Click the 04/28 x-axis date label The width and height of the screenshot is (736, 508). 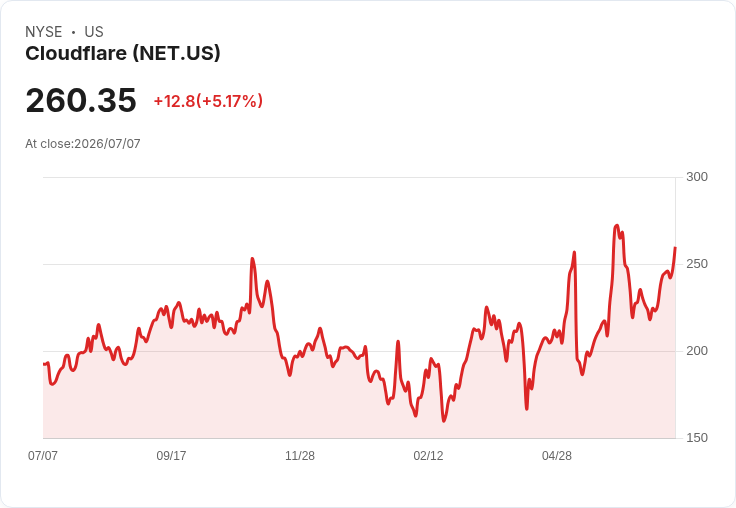pos(557,455)
